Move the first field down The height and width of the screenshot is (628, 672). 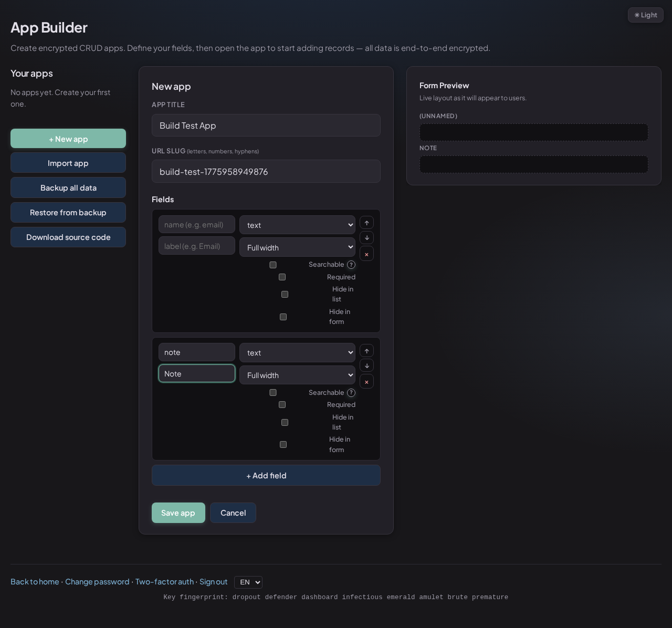tap(366, 238)
